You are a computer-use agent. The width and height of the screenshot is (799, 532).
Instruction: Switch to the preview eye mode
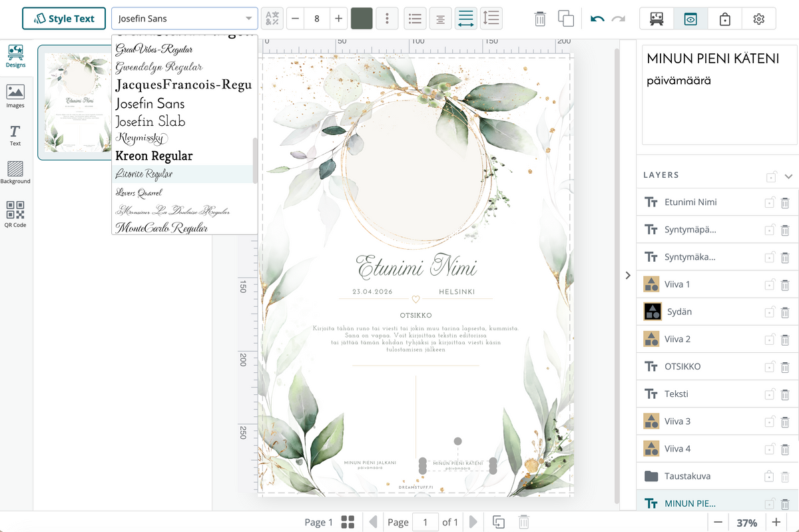point(690,19)
